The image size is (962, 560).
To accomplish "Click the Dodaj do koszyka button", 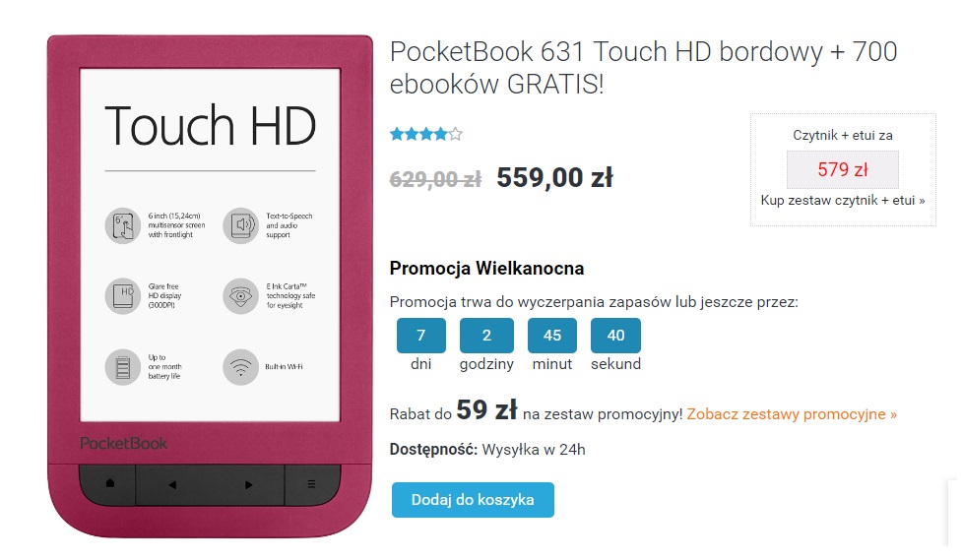I will click(x=473, y=500).
